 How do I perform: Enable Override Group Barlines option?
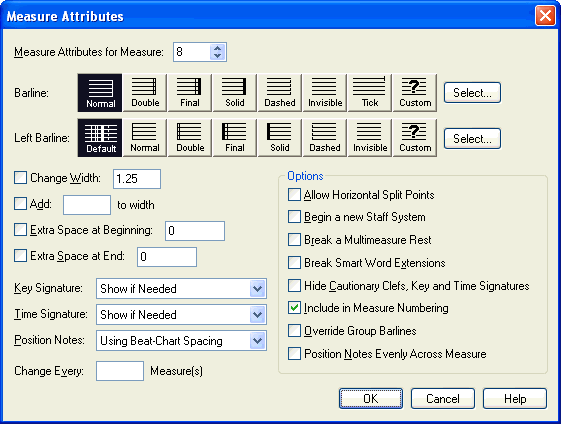tap(294, 331)
